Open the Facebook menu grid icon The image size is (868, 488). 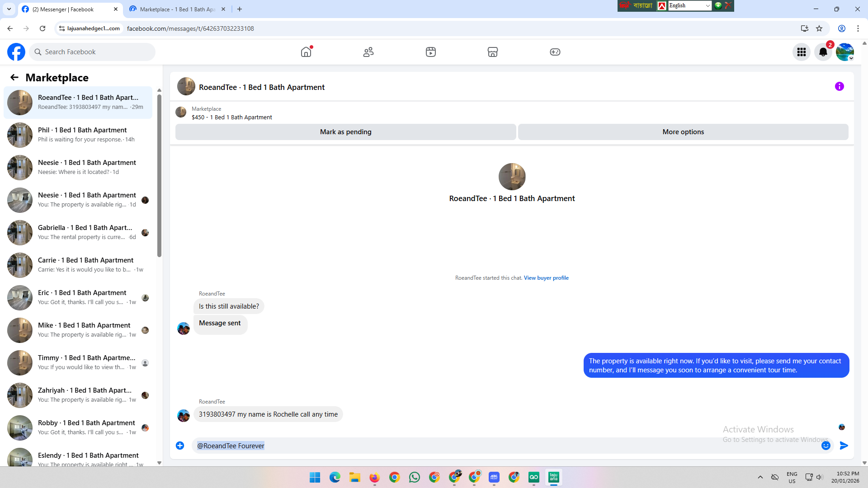802,52
